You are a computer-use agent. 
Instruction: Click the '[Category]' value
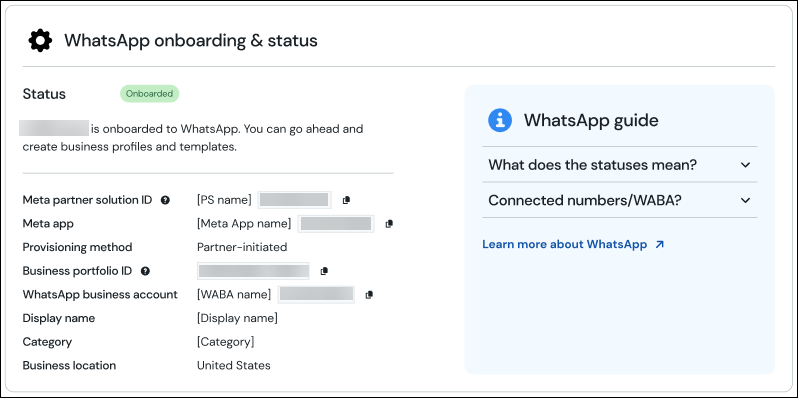[x=225, y=342]
